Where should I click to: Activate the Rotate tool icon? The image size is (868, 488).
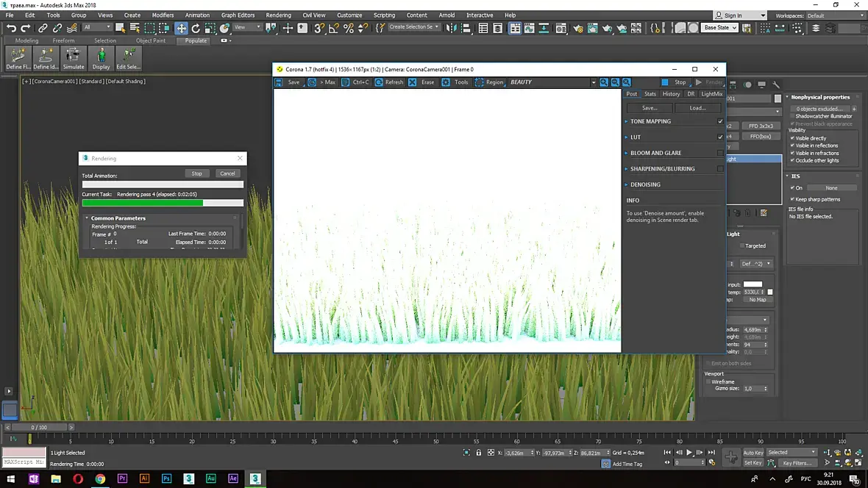[196, 28]
